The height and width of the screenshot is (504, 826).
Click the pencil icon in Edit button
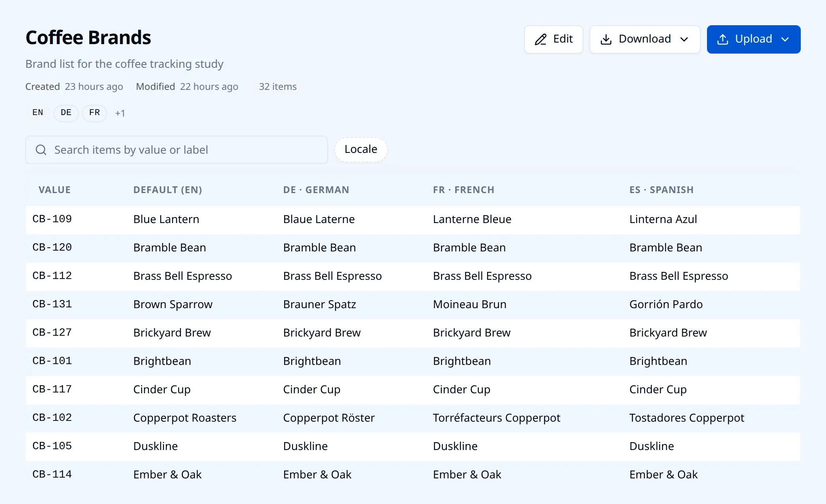[x=540, y=39]
